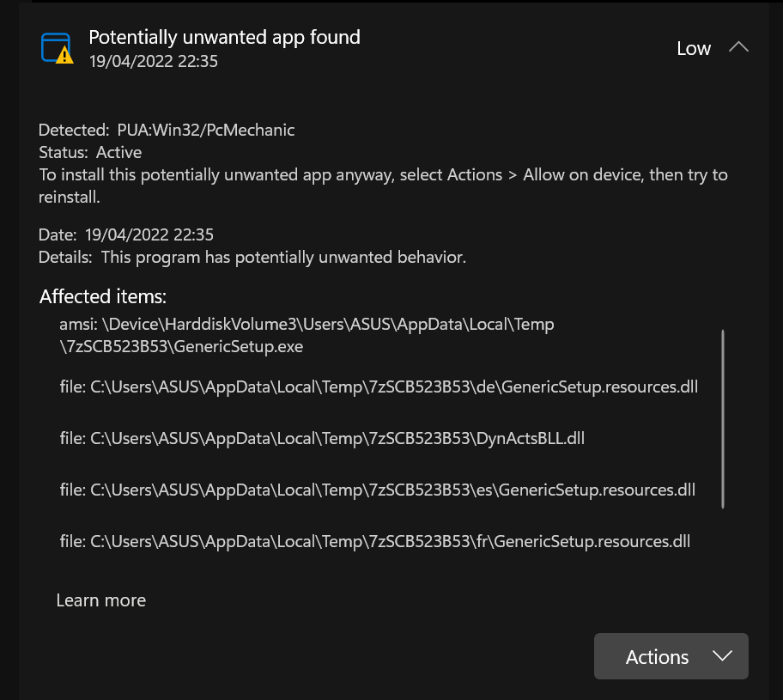Open the Learn more link
This screenshot has width=783, height=700.
click(x=100, y=600)
